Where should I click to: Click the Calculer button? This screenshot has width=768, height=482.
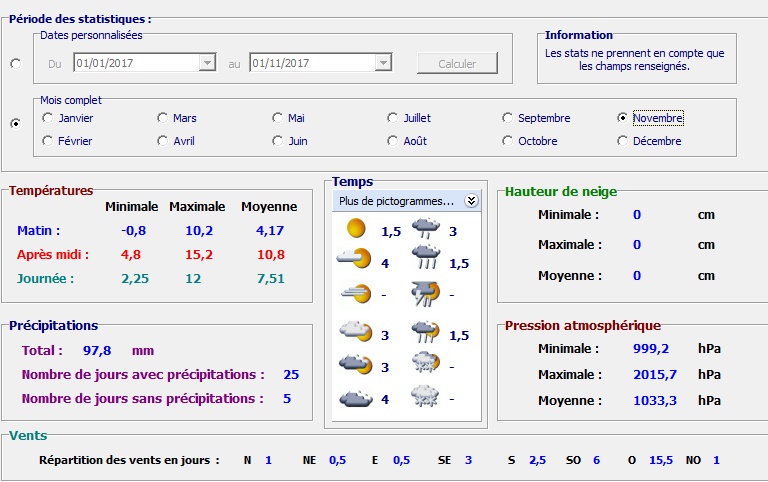tap(457, 64)
